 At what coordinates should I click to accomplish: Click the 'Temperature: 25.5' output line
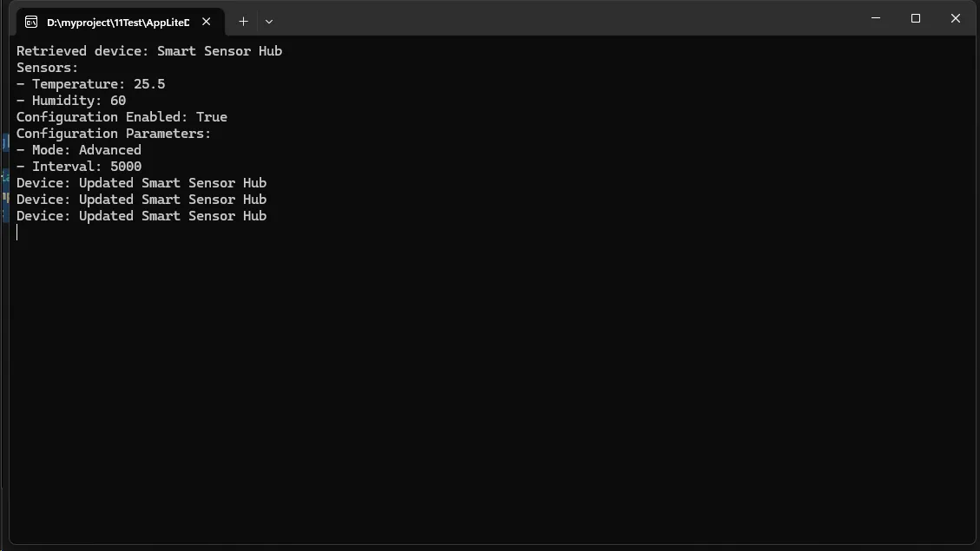click(91, 84)
